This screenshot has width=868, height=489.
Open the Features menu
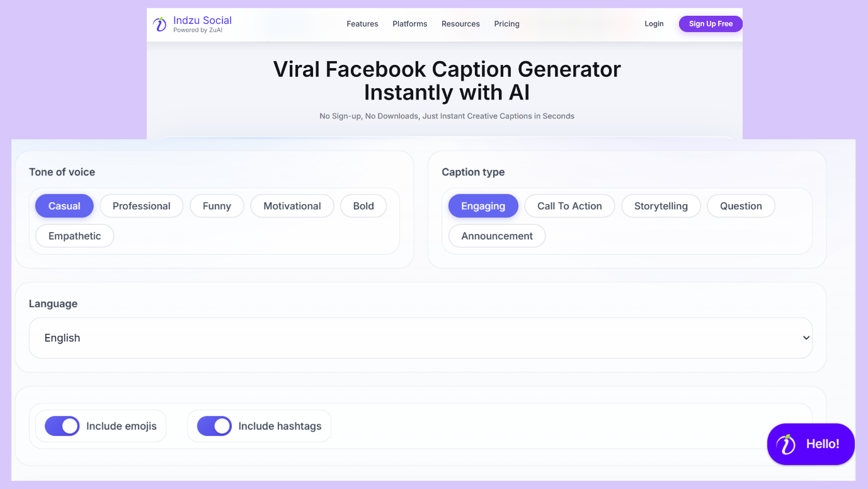362,24
